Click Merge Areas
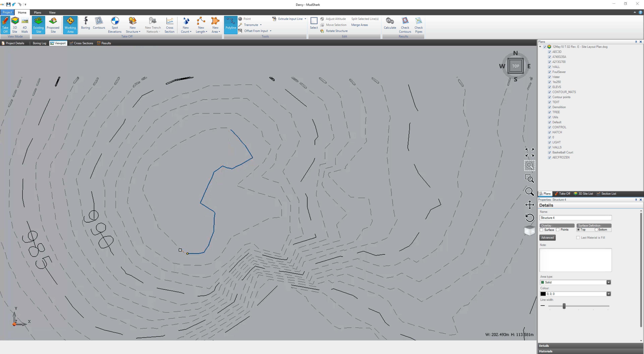The height and width of the screenshot is (354, 644). [359, 25]
